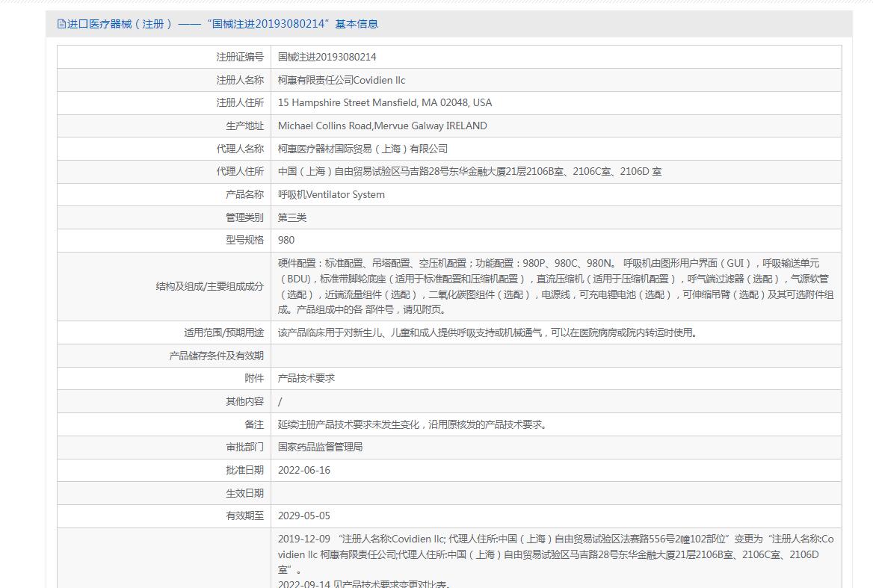Select address 15 Hampshire Street Mansfield
This screenshot has width=873, height=588.
click(x=385, y=103)
